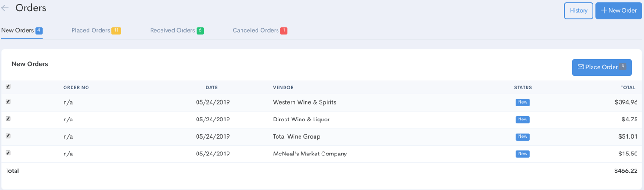Click the plus icon on New Order

coord(604,10)
